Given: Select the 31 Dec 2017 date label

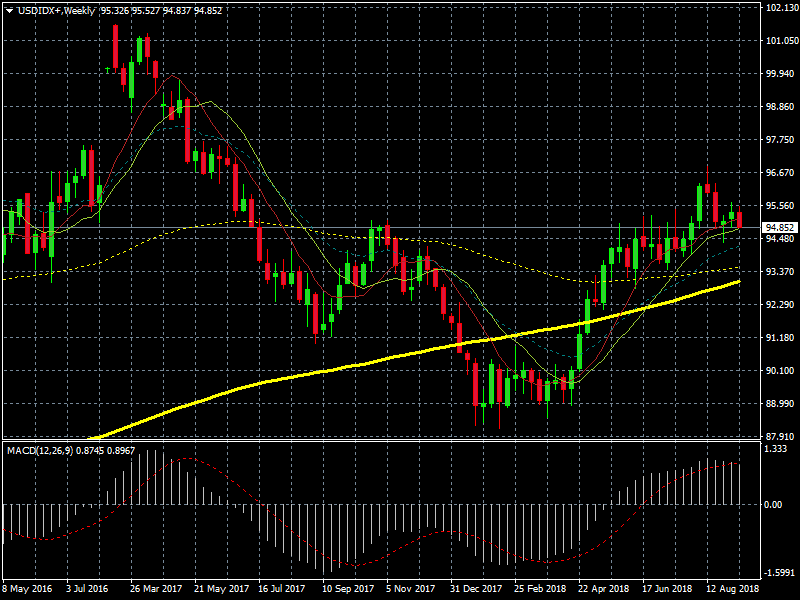Looking at the screenshot, I should 474,590.
